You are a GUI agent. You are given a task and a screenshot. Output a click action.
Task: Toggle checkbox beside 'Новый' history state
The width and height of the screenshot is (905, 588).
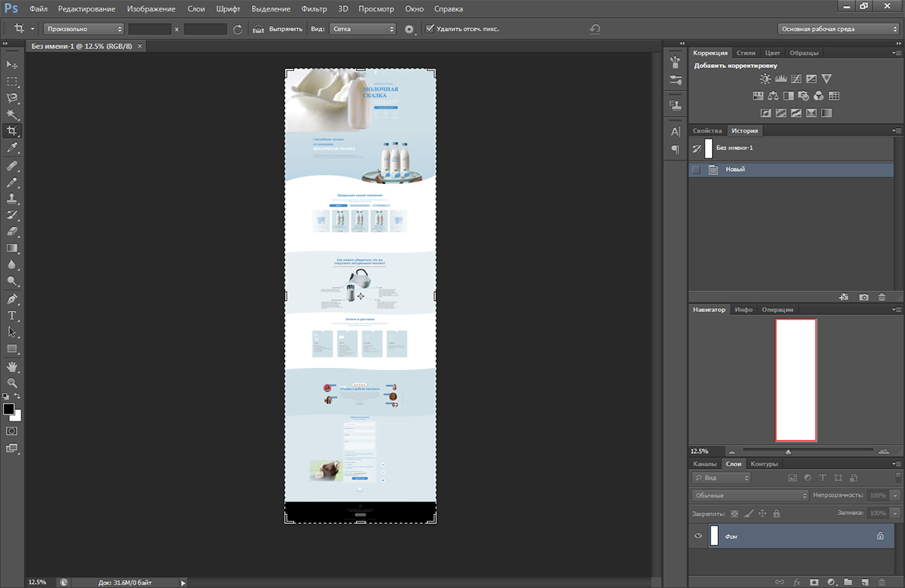click(696, 170)
